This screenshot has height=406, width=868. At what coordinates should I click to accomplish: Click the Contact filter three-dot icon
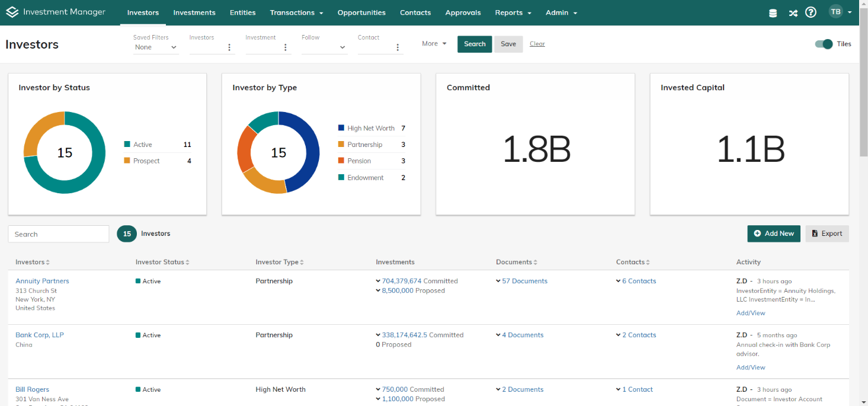pos(398,47)
